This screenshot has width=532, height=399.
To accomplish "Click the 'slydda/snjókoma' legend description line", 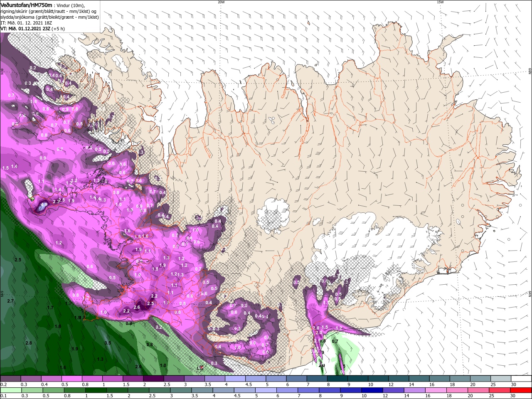I will (49, 17).
